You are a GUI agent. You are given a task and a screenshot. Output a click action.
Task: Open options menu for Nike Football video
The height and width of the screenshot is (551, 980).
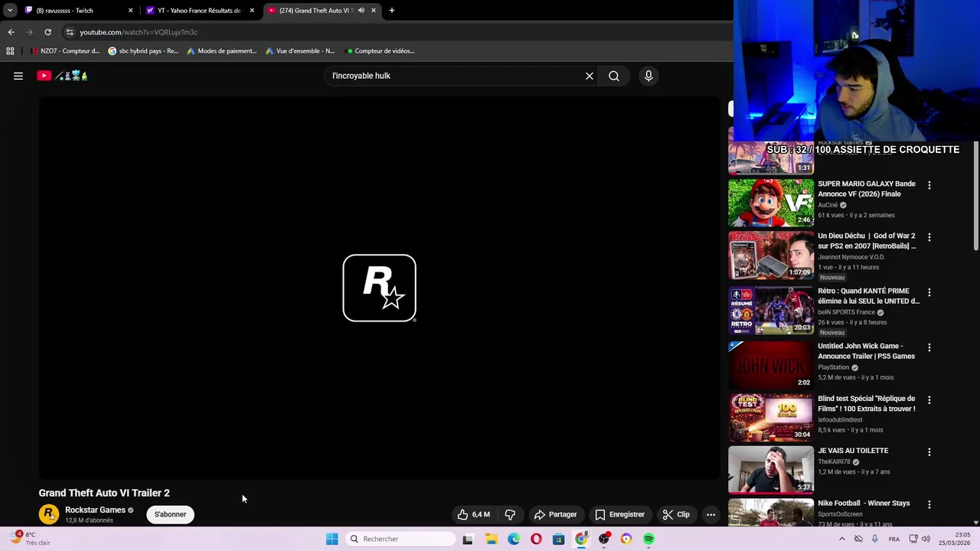(x=929, y=504)
